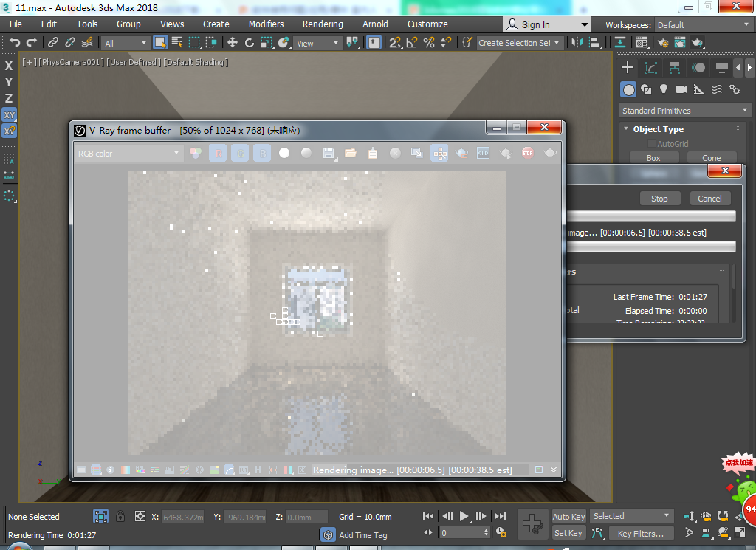Activate the Select and Rotate tool
The width and height of the screenshot is (756, 550).
pyautogui.click(x=250, y=42)
